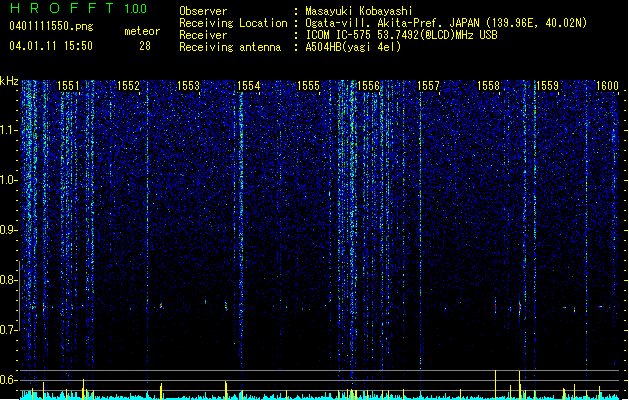Click the 1600 time marker

point(607,86)
